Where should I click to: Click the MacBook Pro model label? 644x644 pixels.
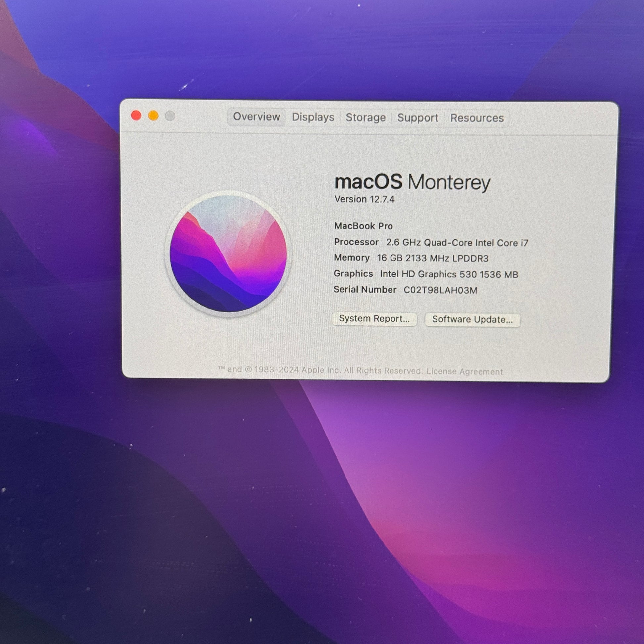[x=363, y=226]
